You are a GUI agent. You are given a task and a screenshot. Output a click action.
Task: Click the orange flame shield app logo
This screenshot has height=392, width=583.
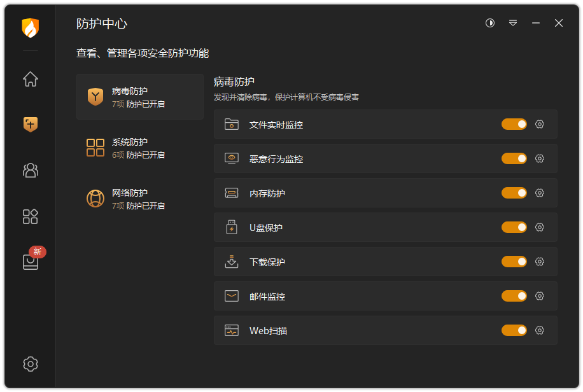31,28
